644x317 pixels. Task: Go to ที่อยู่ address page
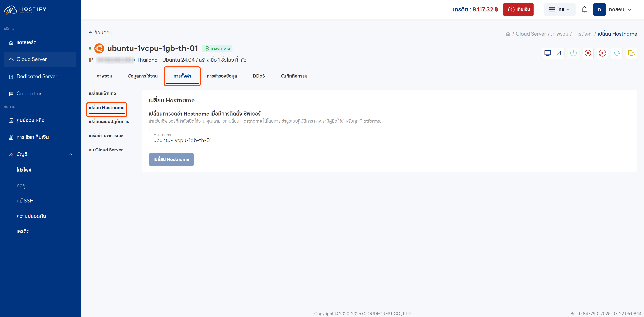click(21, 185)
